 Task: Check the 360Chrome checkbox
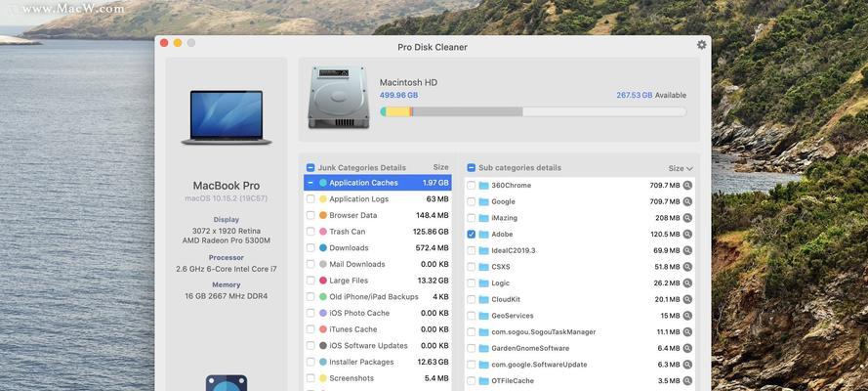(471, 186)
